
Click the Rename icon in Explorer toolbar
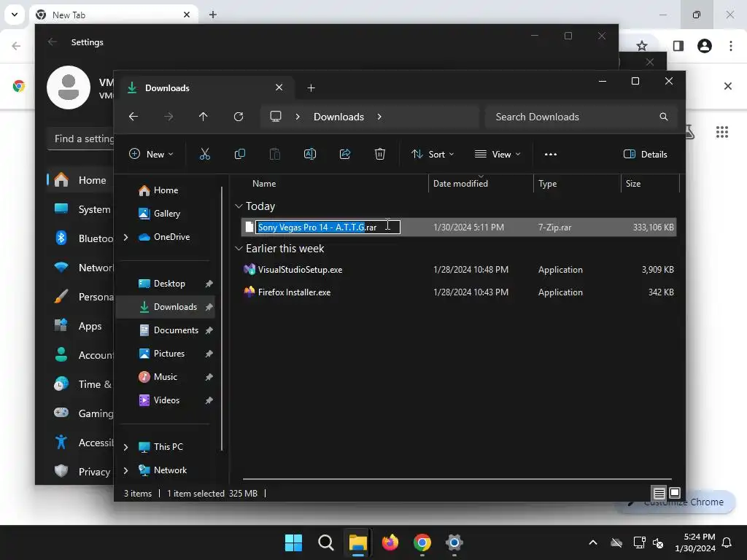(x=309, y=154)
